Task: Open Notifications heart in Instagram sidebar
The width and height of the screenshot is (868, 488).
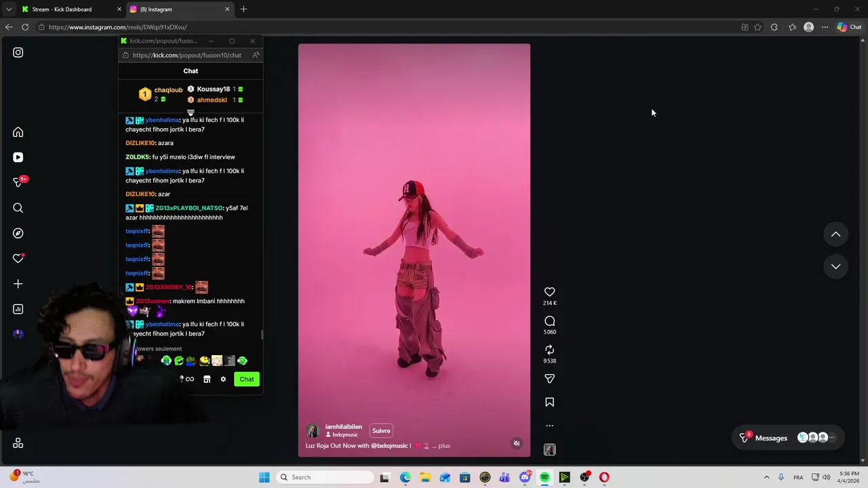Action: [18, 258]
